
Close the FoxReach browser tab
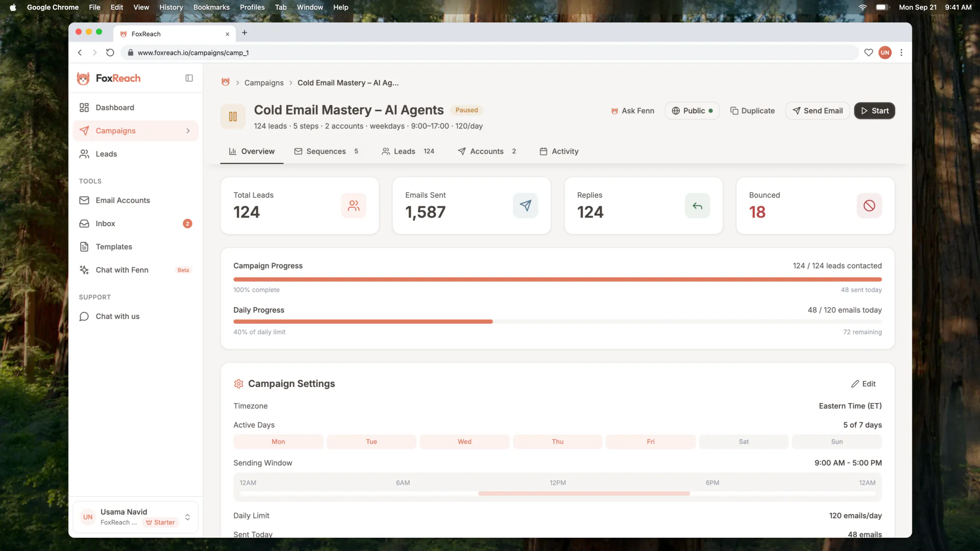click(x=227, y=34)
